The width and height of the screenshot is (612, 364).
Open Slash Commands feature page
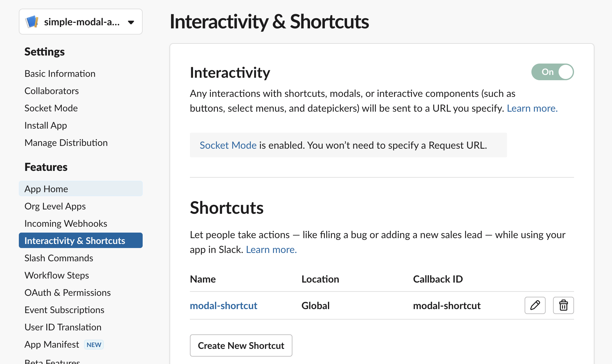(x=59, y=258)
